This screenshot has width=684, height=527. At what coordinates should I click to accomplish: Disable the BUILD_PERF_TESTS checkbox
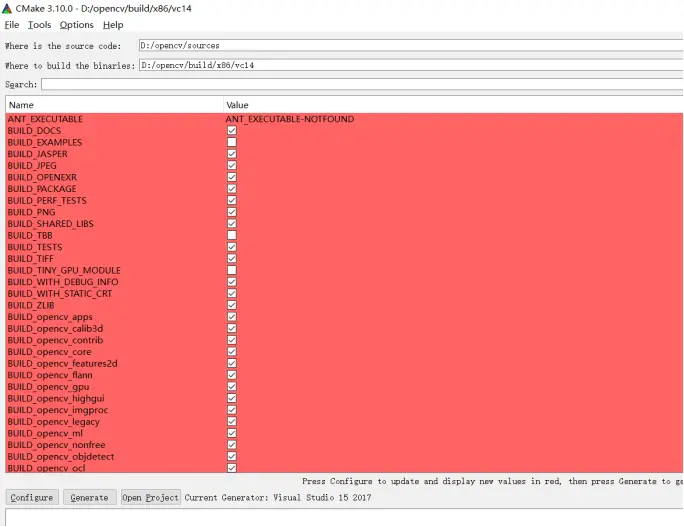pos(232,200)
